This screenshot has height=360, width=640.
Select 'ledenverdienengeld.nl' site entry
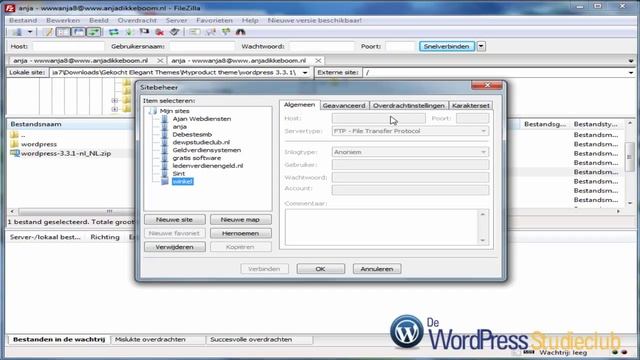pos(208,166)
